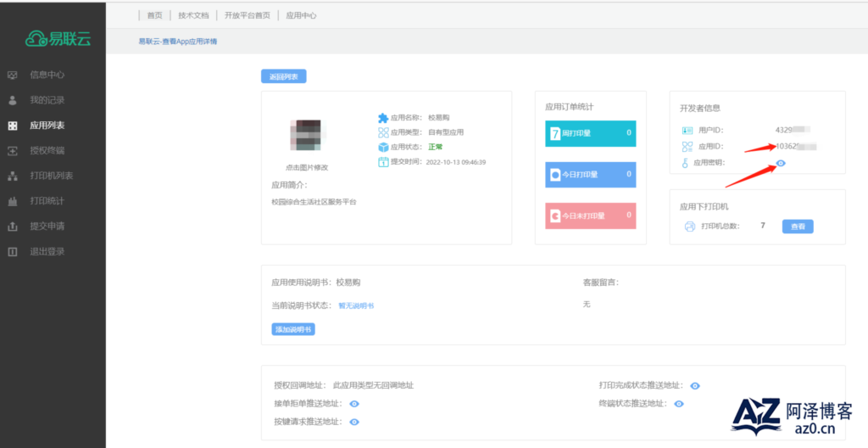Click the 今日打印量 statistics card
This screenshot has width=868, height=448.
(591, 175)
